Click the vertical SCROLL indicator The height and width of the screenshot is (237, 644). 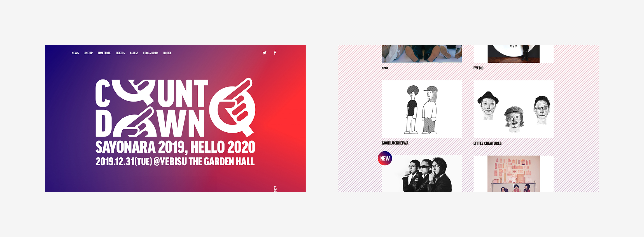(275, 189)
